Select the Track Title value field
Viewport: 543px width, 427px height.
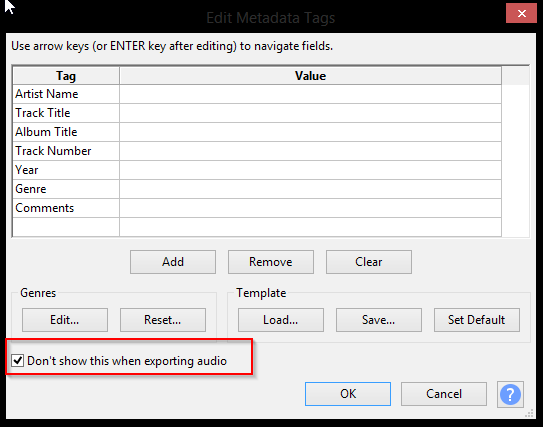310,113
